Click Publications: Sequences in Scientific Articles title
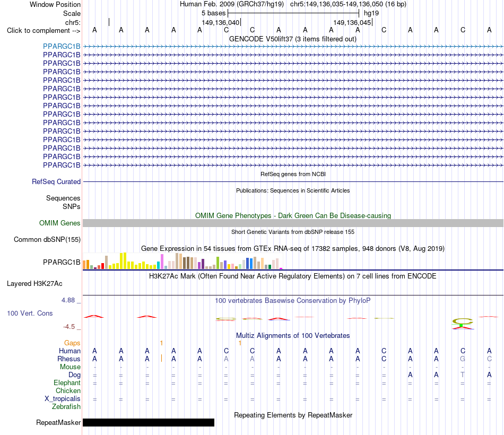The image size is (504, 435). click(x=293, y=190)
